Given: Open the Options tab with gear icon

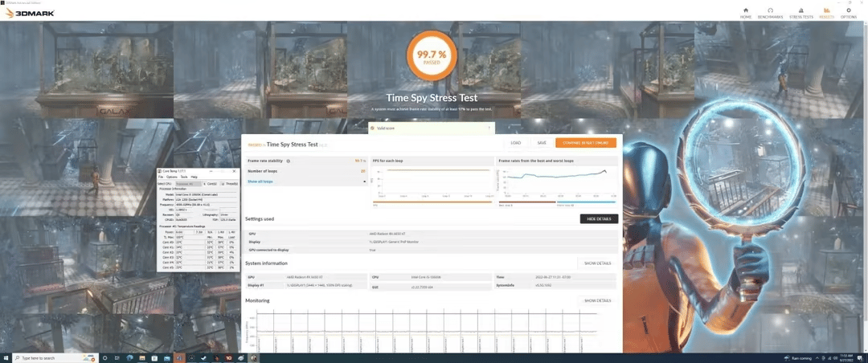Looking at the screenshot, I should coord(849,14).
